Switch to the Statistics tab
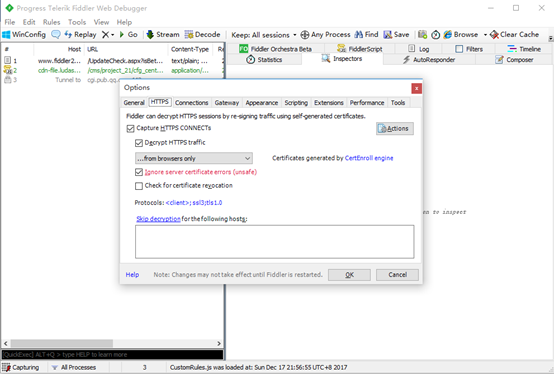This screenshot has height=374, width=554. [x=264, y=59]
